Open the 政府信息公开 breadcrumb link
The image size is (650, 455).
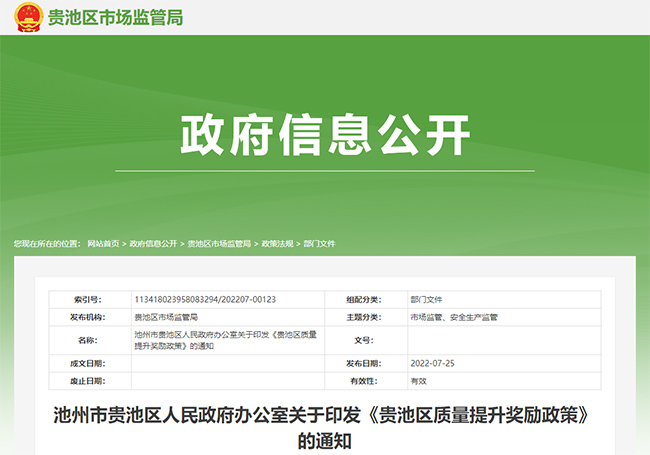[153, 244]
